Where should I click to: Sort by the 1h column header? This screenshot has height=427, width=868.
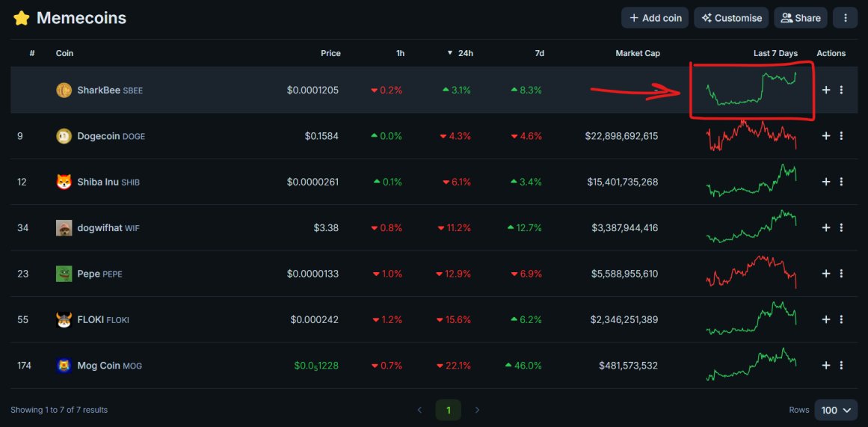click(x=400, y=53)
